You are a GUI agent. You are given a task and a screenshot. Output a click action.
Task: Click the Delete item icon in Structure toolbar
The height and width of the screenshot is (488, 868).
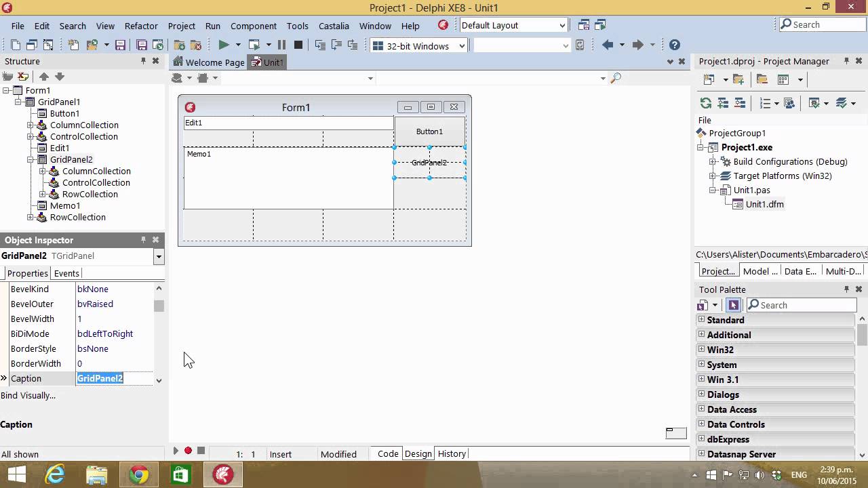tap(23, 77)
